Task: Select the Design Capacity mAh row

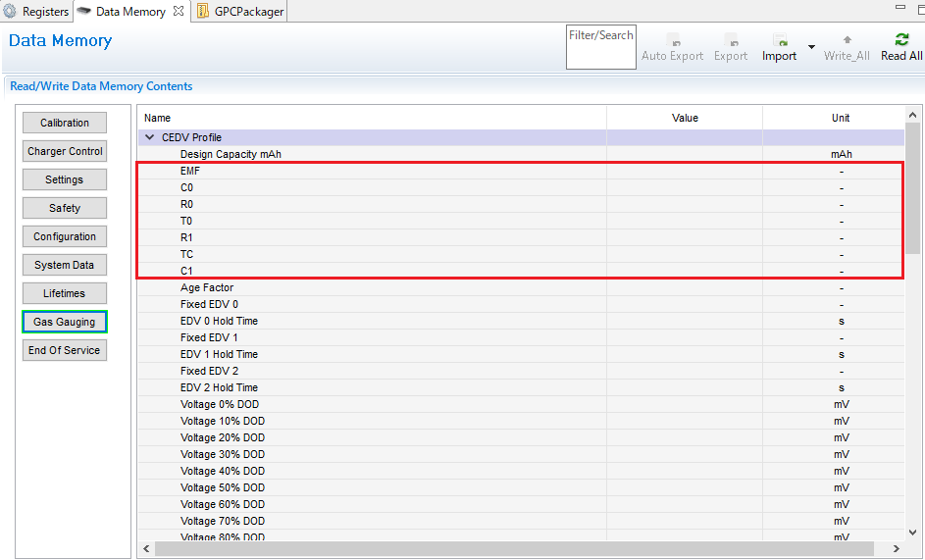Action: pyautogui.click(x=521, y=154)
